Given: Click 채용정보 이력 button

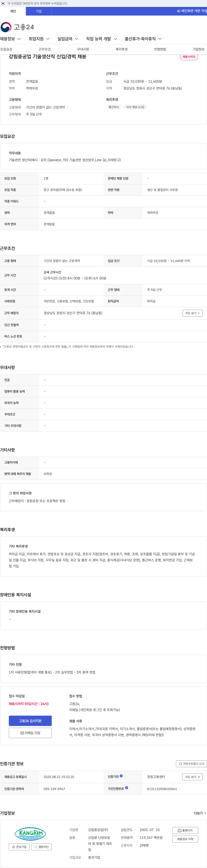Looking at the screenshot, I should pyautogui.click(x=185, y=839).
